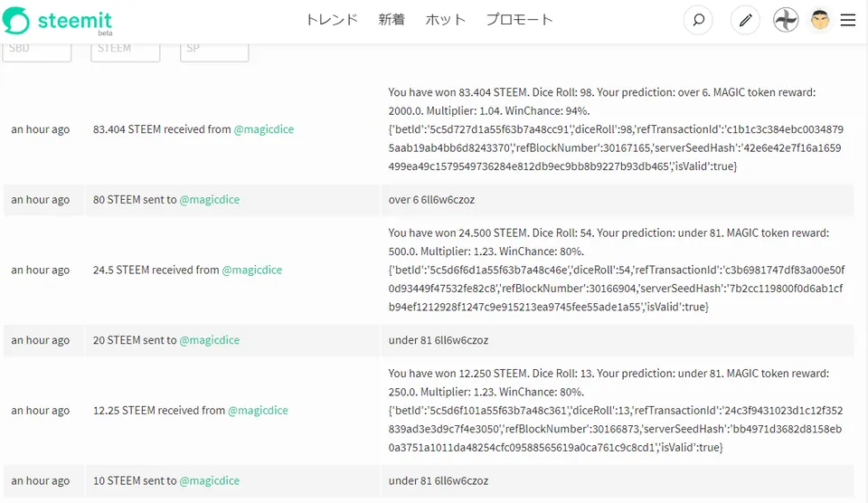Click 'an hour ago' in 24.5 STEEM row
868x503 pixels.
(41, 270)
